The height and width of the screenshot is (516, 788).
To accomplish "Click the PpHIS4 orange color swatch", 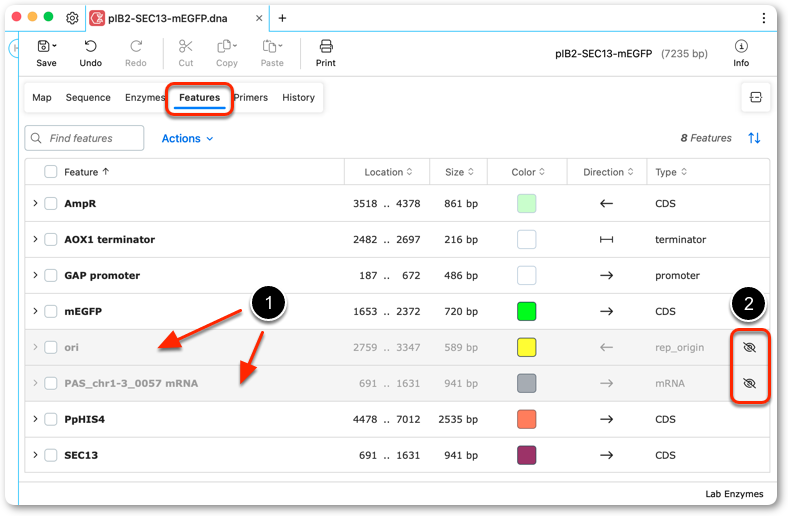I will (x=527, y=419).
